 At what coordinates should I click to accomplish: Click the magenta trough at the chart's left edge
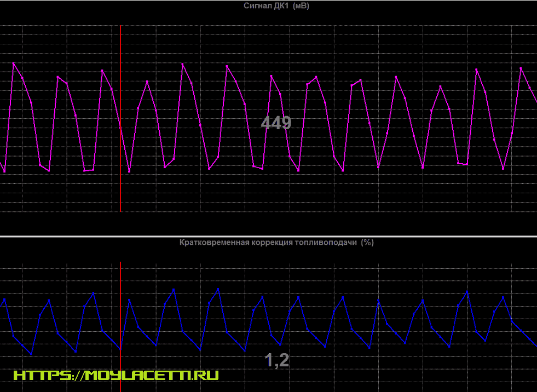point(4,172)
